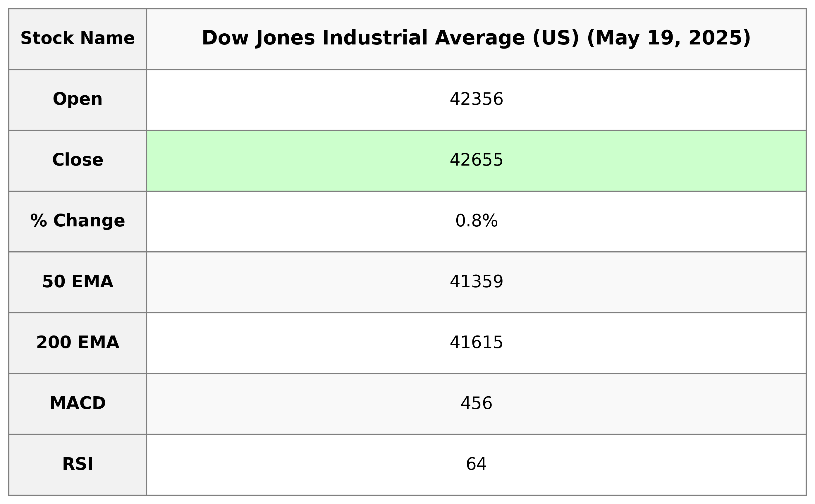Click the 0.8% change value
The height and width of the screenshot is (504, 815).
click(x=476, y=221)
